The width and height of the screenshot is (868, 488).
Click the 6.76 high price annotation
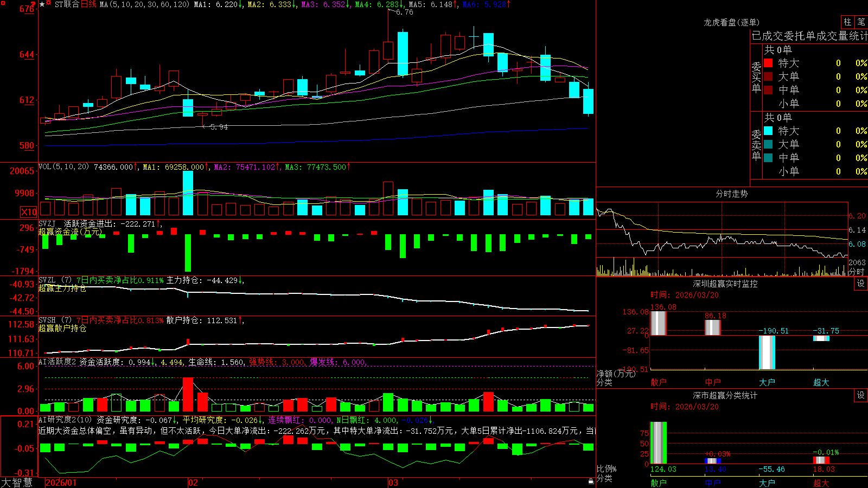coord(405,12)
